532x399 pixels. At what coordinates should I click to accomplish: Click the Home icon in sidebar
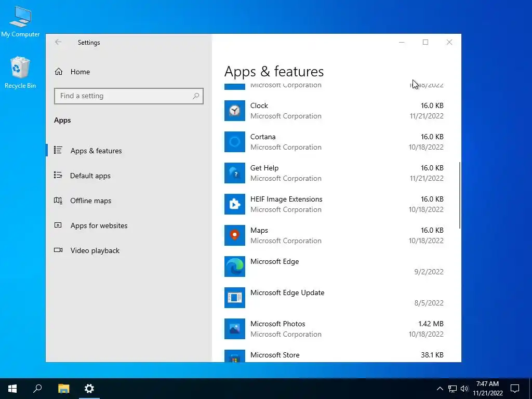point(59,72)
